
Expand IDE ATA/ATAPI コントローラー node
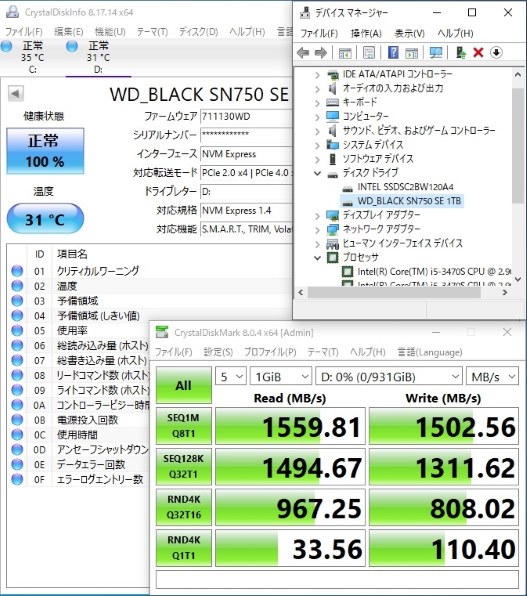click(317, 75)
